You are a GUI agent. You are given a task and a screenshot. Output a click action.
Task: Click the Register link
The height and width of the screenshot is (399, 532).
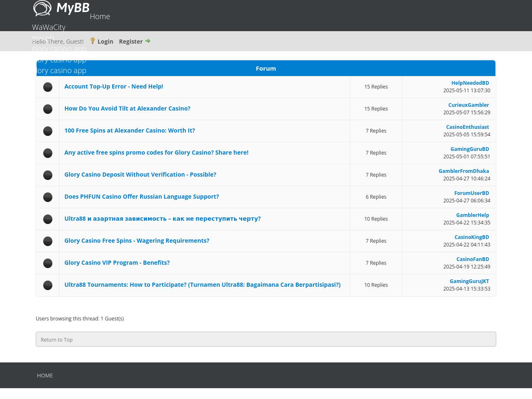tap(131, 42)
